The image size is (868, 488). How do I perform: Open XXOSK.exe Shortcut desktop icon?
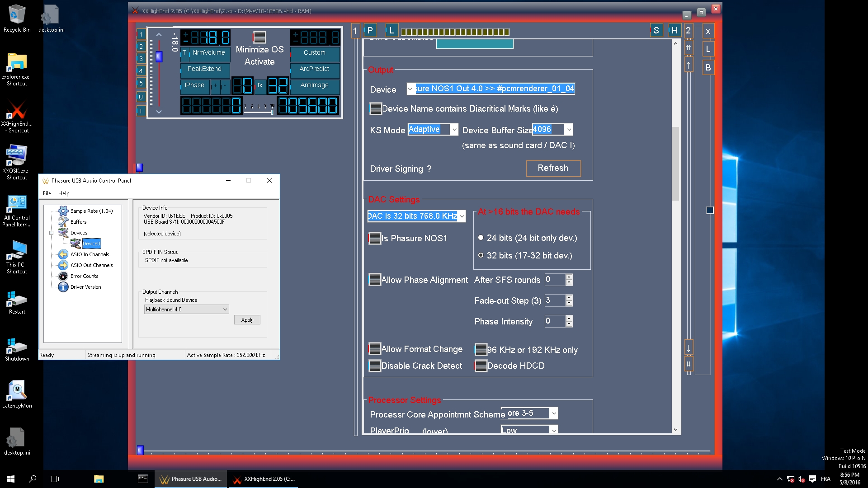tap(17, 163)
